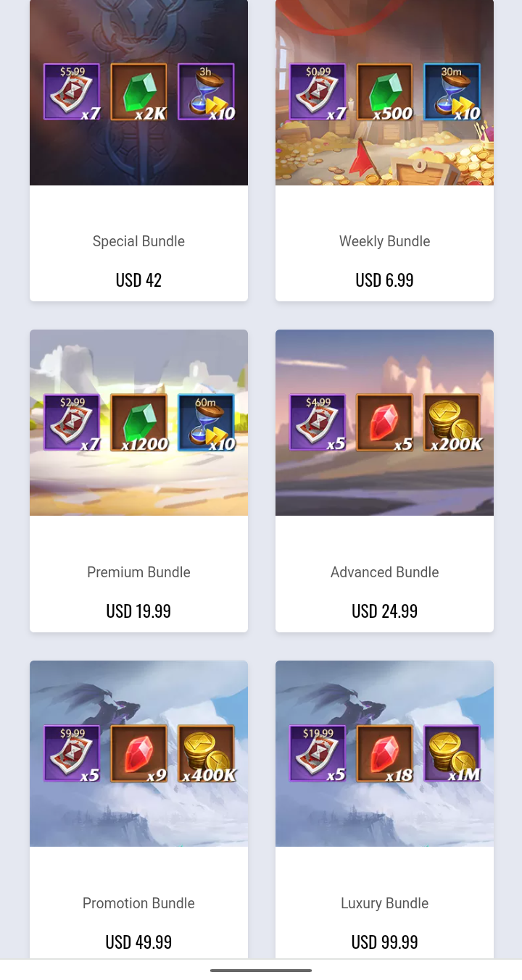Tap the USD 99.99 Luxury Bundle price
Viewport: 522px width, 980px height.
(x=384, y=942)
